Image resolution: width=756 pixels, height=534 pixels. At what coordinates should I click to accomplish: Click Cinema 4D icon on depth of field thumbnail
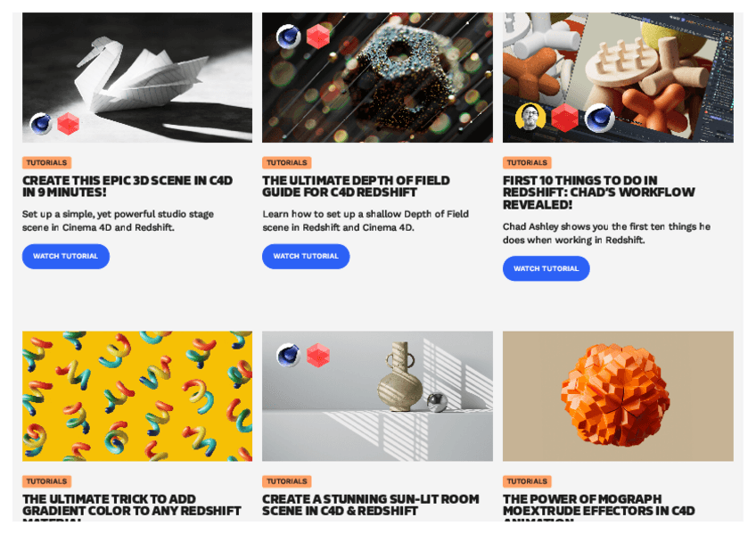(x=288, y=37)
